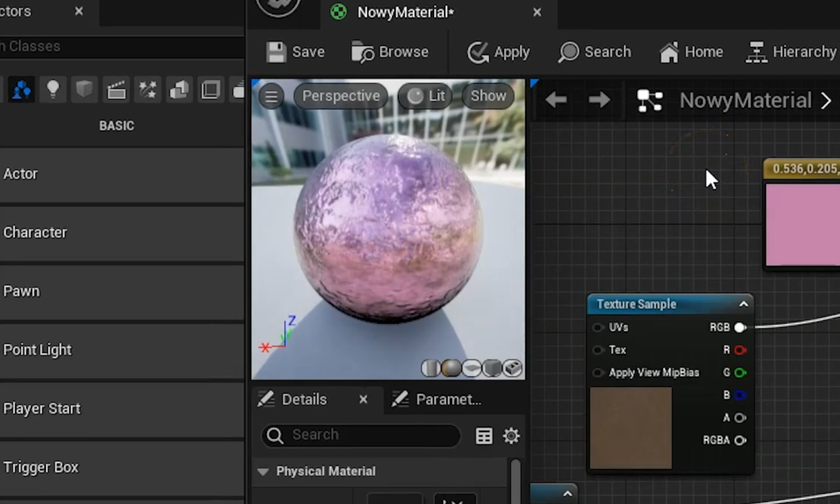Collapse the Texture Sample node
Screen dimensions: 840x504
coord(744,304)
